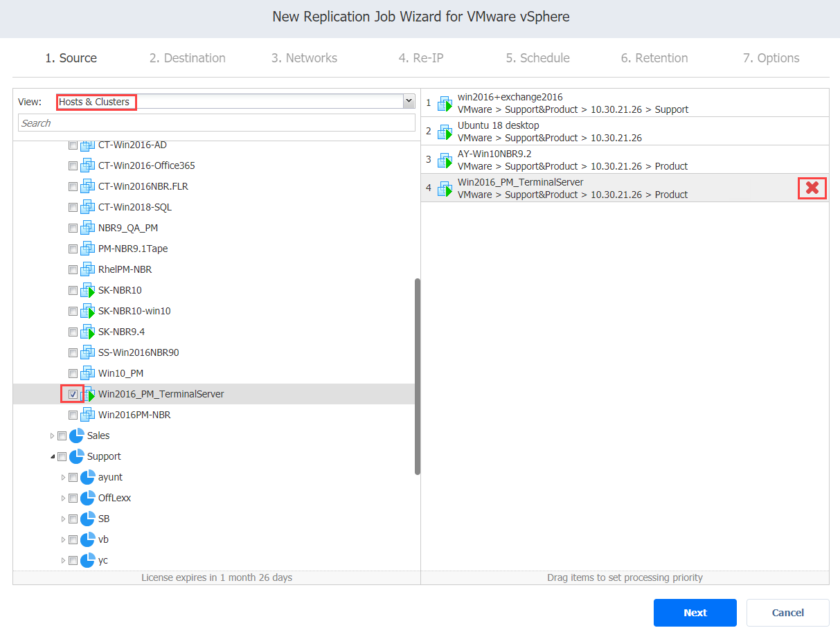Expand the yc tree node
840x628 pixels.
coord(63,561)
